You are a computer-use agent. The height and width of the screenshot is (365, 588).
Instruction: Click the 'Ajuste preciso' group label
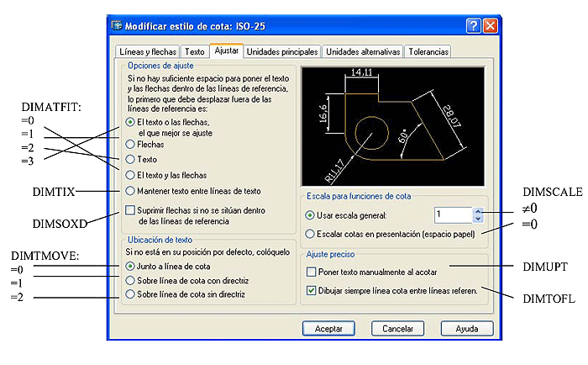tap(330, 254)
